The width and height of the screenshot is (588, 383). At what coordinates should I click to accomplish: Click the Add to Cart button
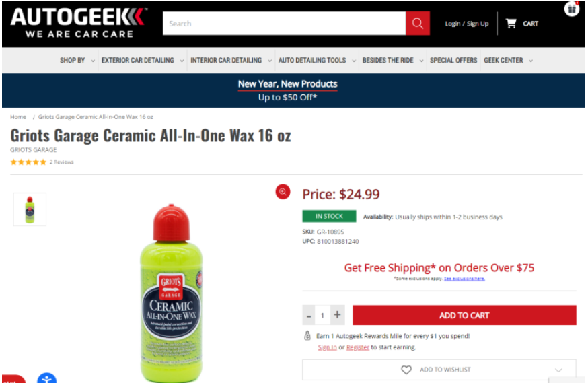click(464, 315)
